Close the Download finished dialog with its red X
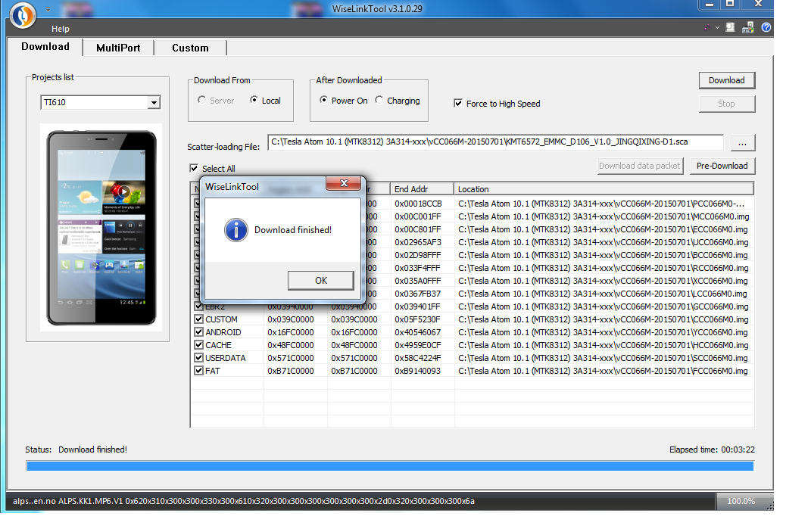Viewport: 811px width, 532px height. [x=343, y=184]
